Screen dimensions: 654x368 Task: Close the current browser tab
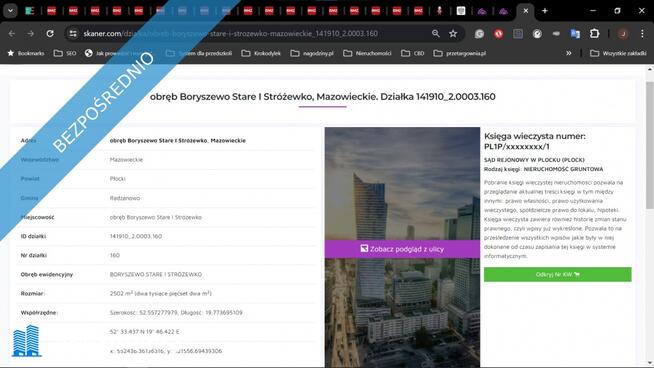(x=526, y=11)
